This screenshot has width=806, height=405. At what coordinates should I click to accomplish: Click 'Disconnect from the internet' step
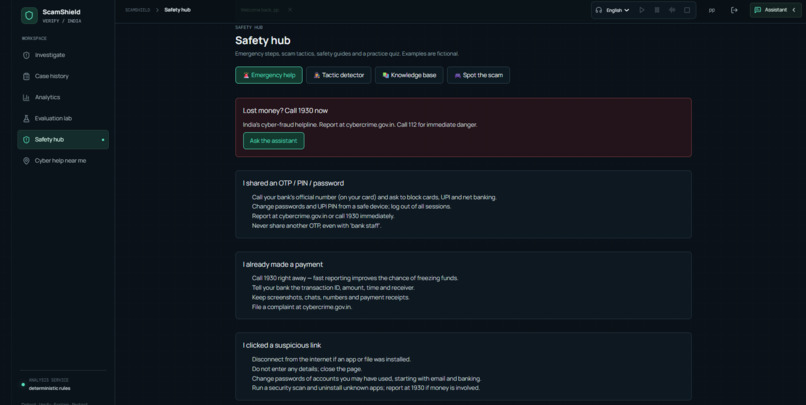tap(331, 359)
